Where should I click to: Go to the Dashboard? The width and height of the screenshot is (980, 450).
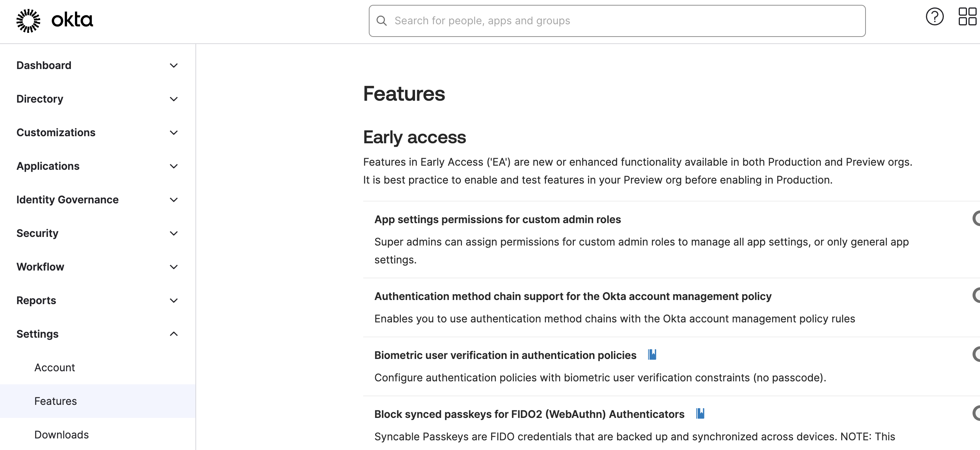44,65
